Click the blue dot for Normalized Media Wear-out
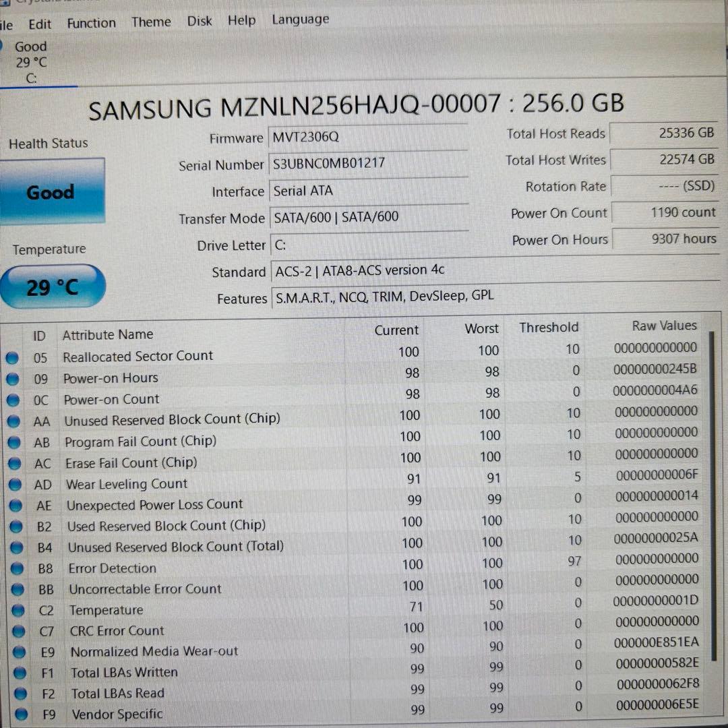The image size is (728, 728). pyautogui.click(x=12, y=652)
